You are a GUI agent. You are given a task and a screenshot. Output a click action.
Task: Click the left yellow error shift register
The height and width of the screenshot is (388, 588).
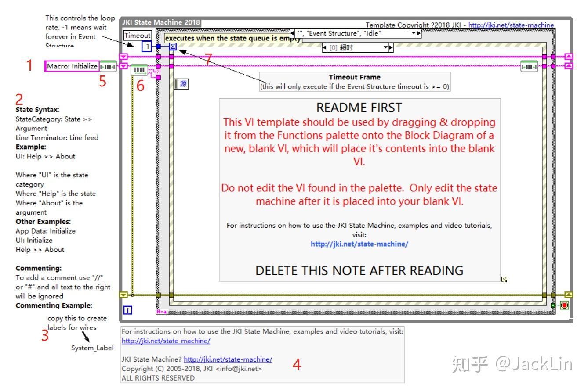click(123, 295)
